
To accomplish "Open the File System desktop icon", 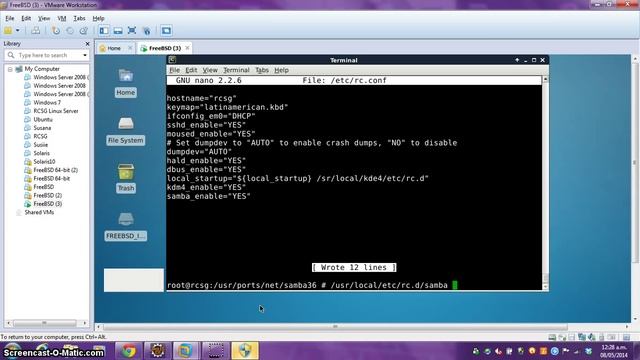I will point(126,131).
